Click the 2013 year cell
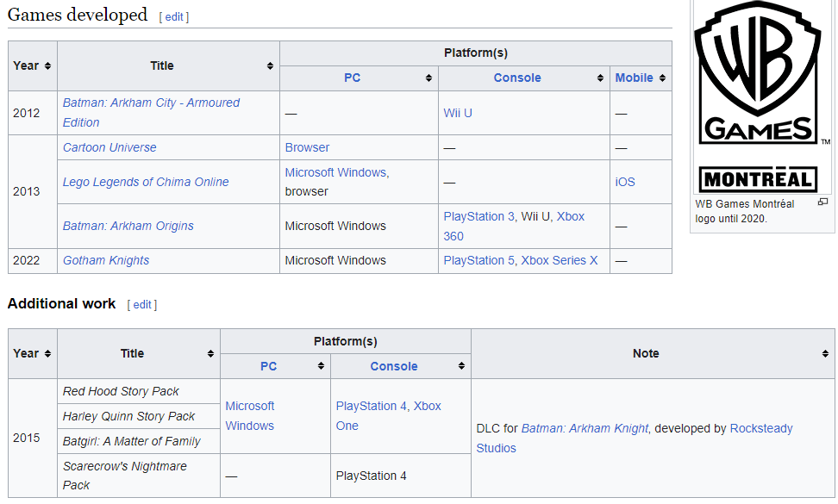 click(33, 191)
